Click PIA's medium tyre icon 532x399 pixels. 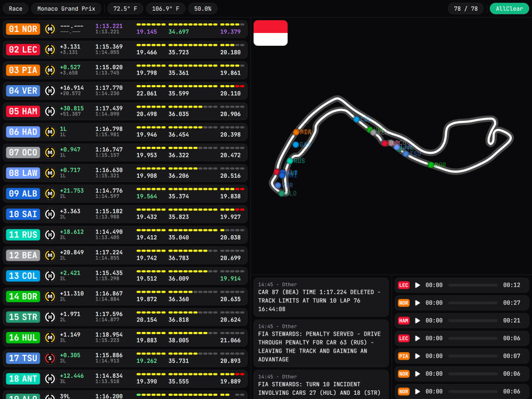[x=50, y=70]
